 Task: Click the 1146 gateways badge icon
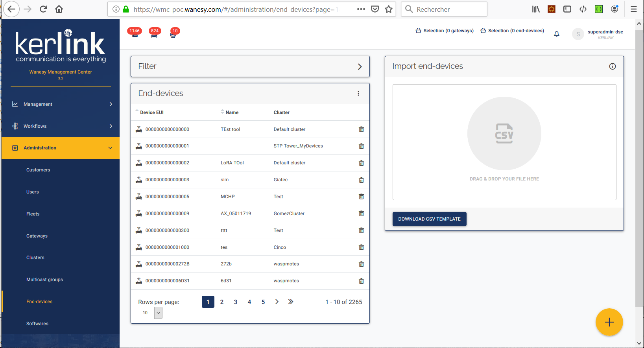coord(135,33)
